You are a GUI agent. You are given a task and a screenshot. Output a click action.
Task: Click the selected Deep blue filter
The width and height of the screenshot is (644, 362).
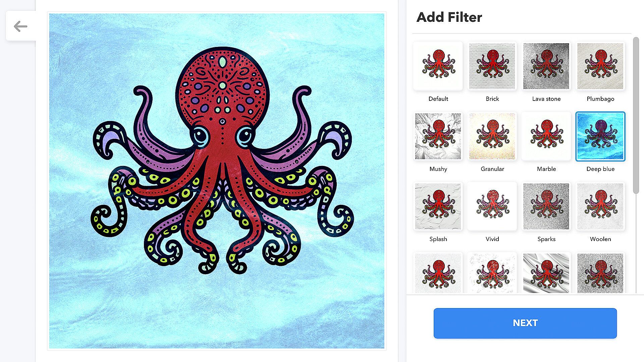600,136
